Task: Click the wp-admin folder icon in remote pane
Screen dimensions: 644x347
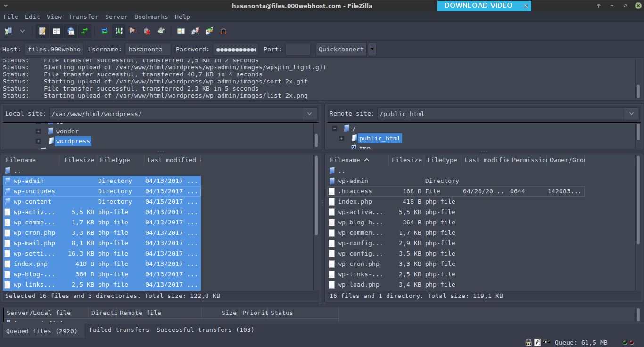Action: tap(332, 181)
